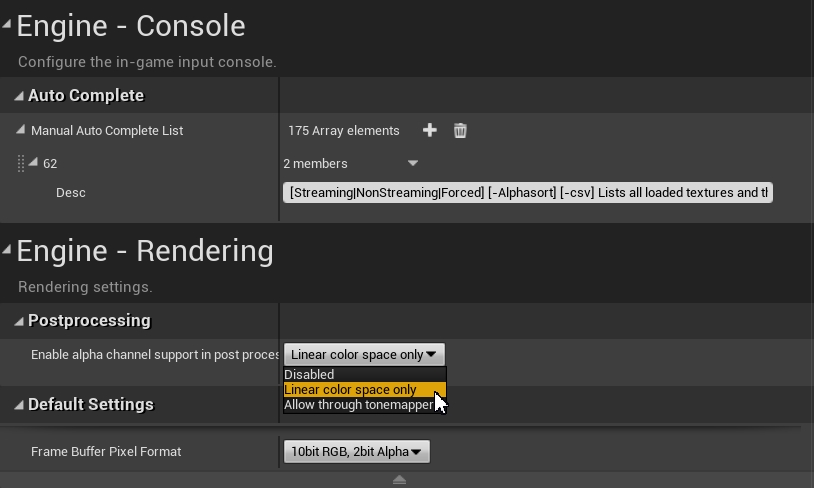Click the 175 Array elements text
The height and width of the screenshot is (488, 814).
click(x=343, y=131)
